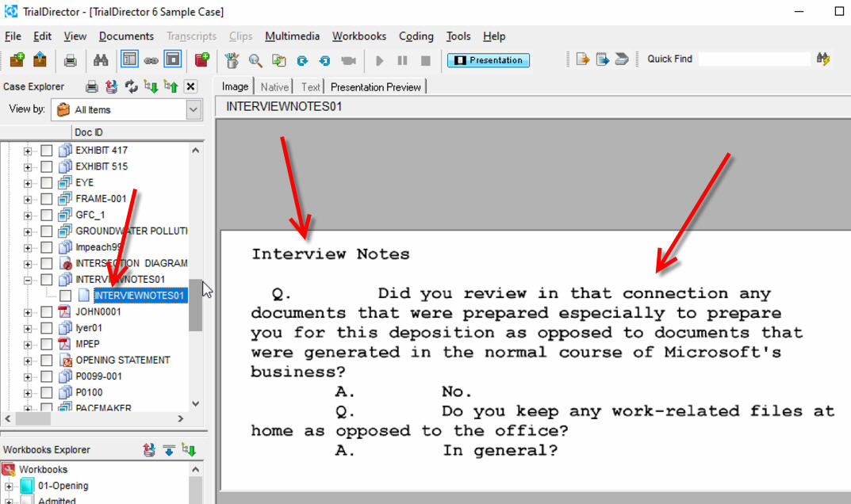851x504 pixels.
Task: Click the Pause button in toolbar
Action: point(402,60)
